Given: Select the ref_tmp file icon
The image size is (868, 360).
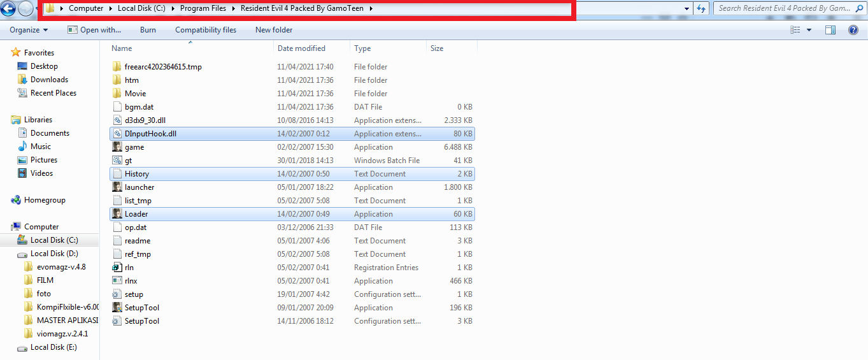Looking at the screenshot, I should coord(117,254).
